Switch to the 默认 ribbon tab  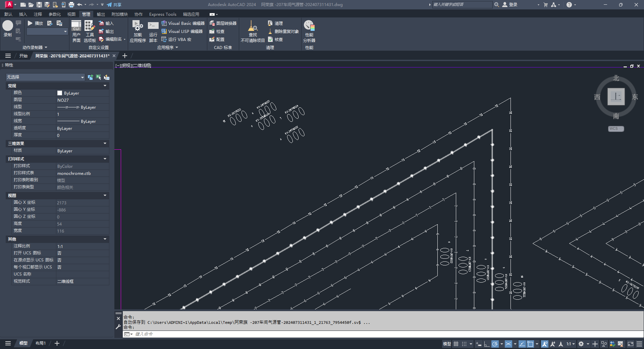8,14
